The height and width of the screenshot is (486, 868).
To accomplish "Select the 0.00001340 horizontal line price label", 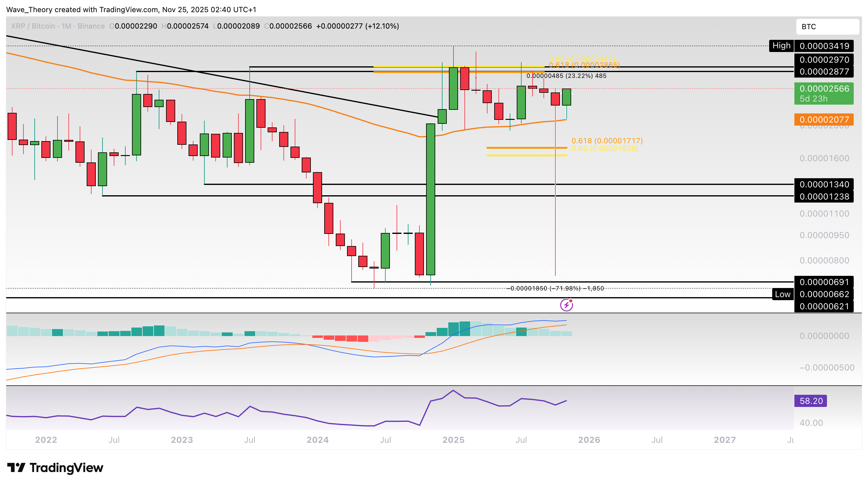I will coord(824,184).
